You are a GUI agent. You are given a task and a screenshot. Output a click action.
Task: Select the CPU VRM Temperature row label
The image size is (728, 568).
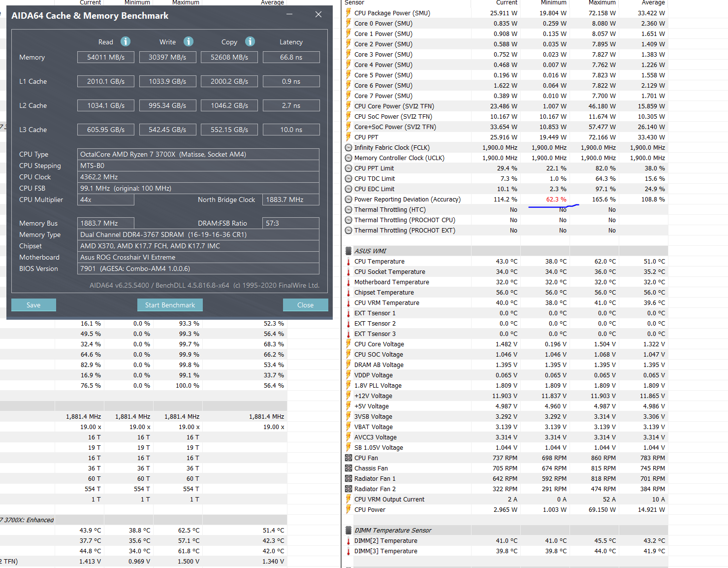pos(387,302)
